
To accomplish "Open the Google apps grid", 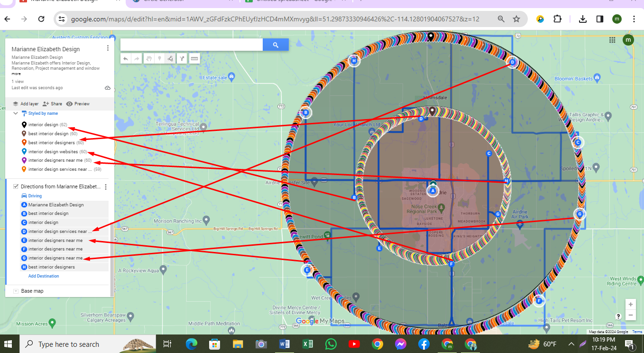I will pos(612,40).
